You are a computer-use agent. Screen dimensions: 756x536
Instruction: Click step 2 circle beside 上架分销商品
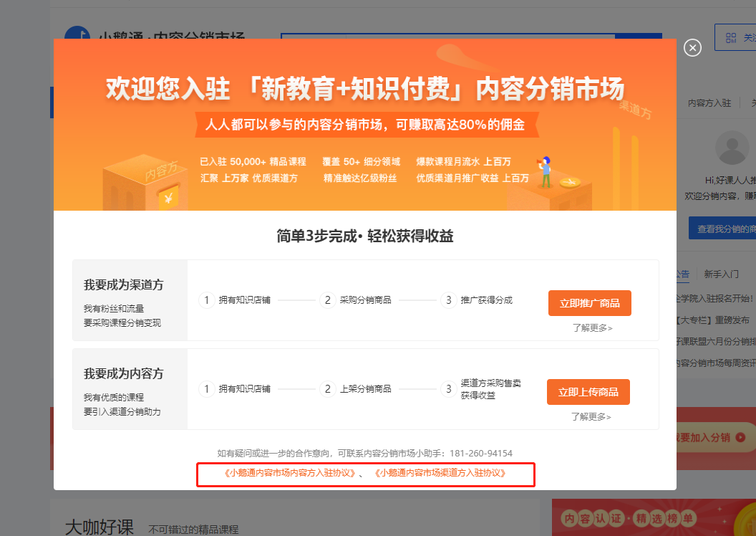point(327,389)
